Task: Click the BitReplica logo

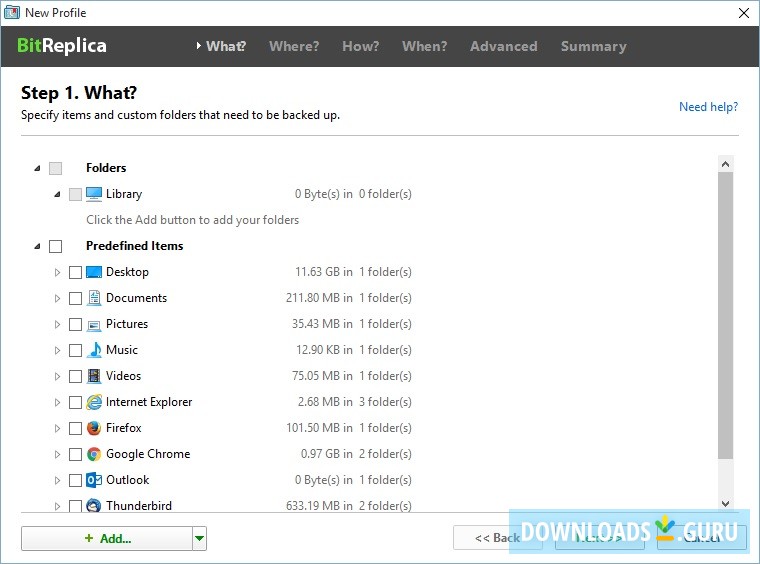Action: [62, 46]
